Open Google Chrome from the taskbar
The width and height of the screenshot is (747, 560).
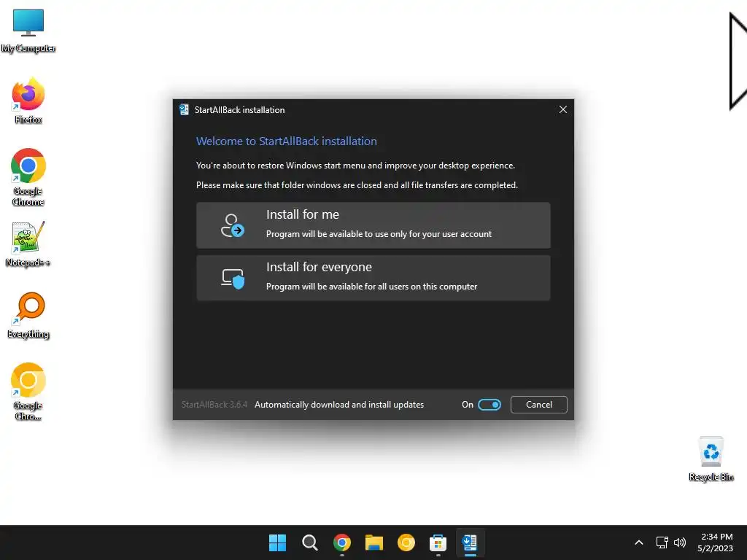click(342, 542)
